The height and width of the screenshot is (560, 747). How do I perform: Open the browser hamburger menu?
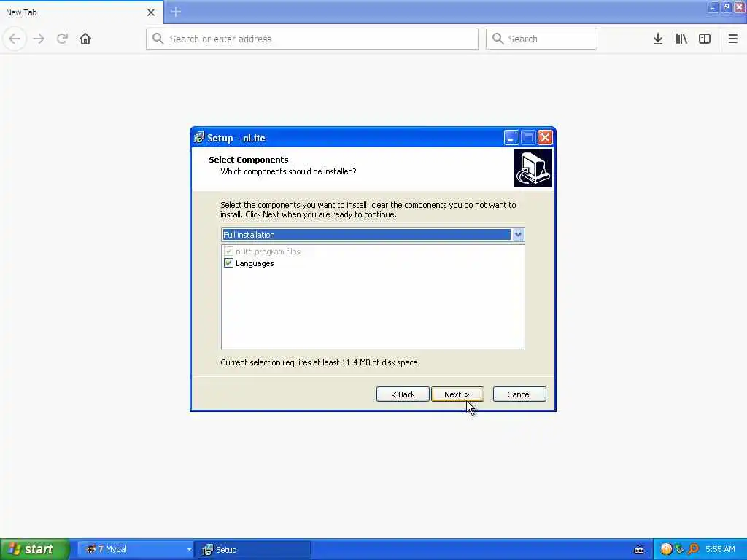tap(733, 39)
